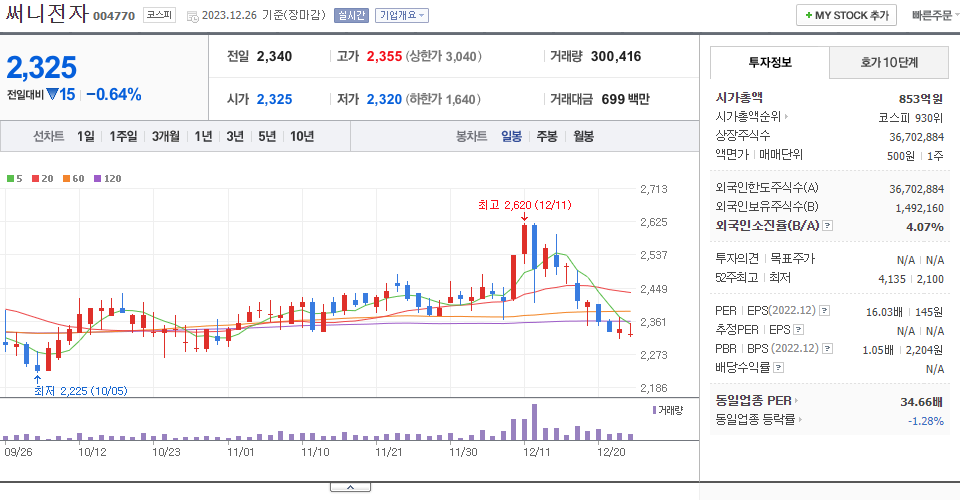Open the 기업개요 dropdown

click(402, 15)
